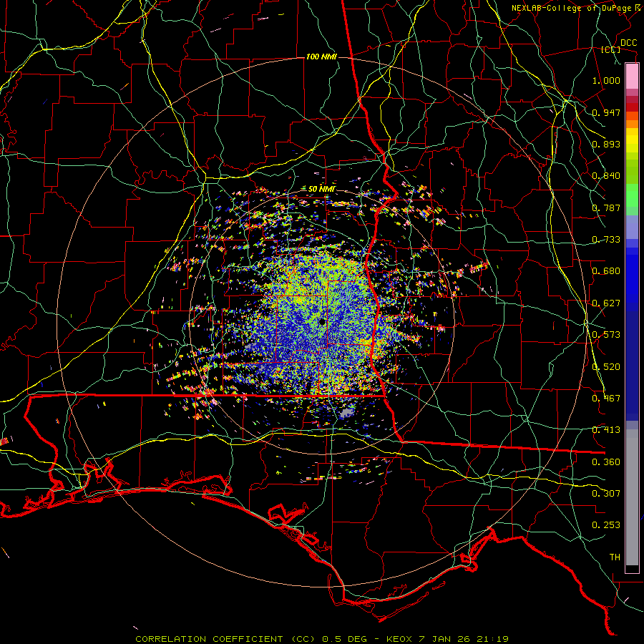
Task: Click the 0.520 color scale value
Action: click(606, 367)
